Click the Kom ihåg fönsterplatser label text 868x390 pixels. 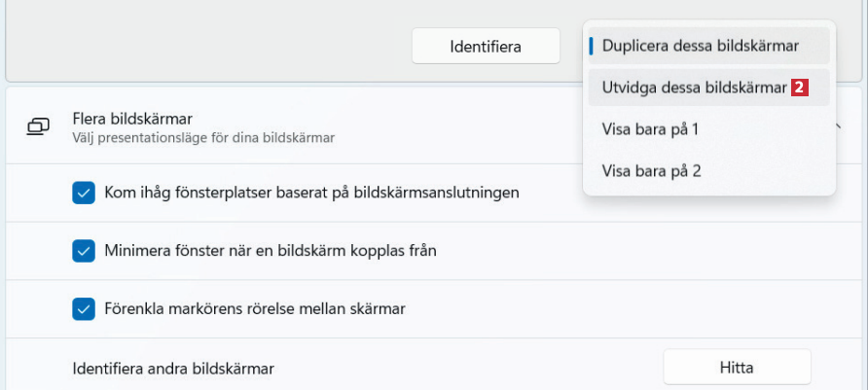[x=311, y=193]
